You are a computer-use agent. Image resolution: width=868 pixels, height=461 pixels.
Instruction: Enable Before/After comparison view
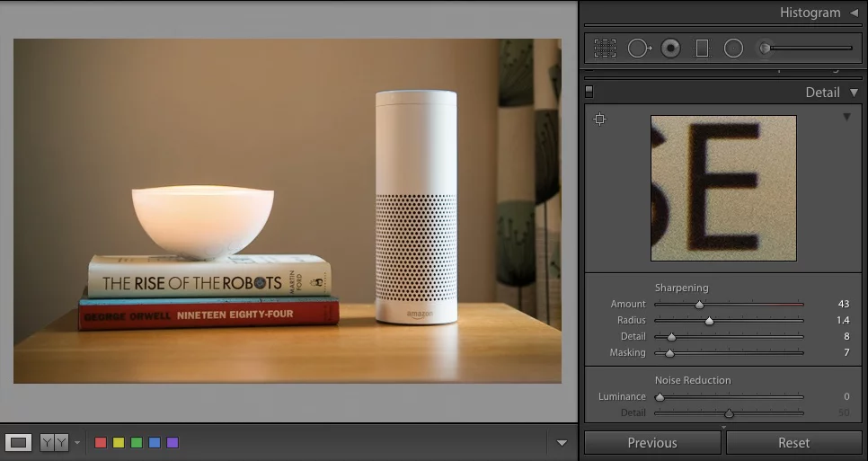tap(54, 442)
